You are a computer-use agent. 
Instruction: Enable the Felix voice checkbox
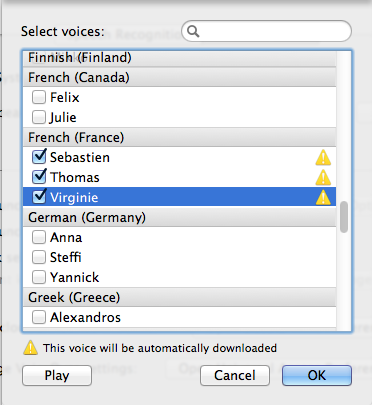click(39, 97)
